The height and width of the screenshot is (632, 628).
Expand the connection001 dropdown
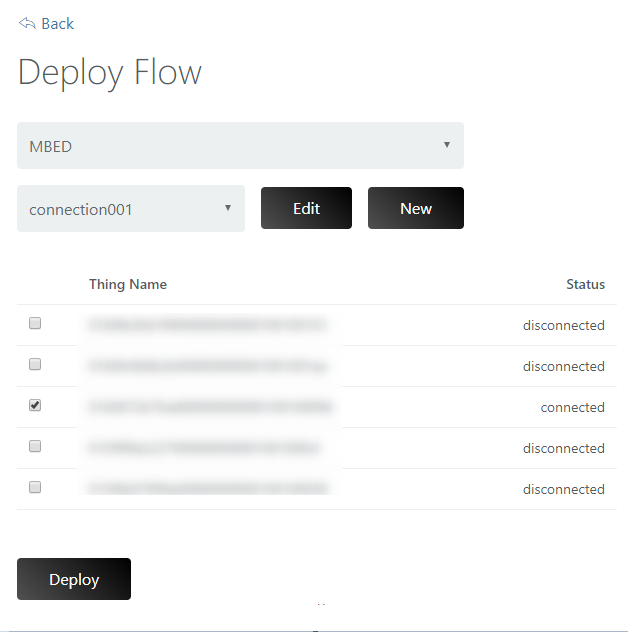[131, 209]
